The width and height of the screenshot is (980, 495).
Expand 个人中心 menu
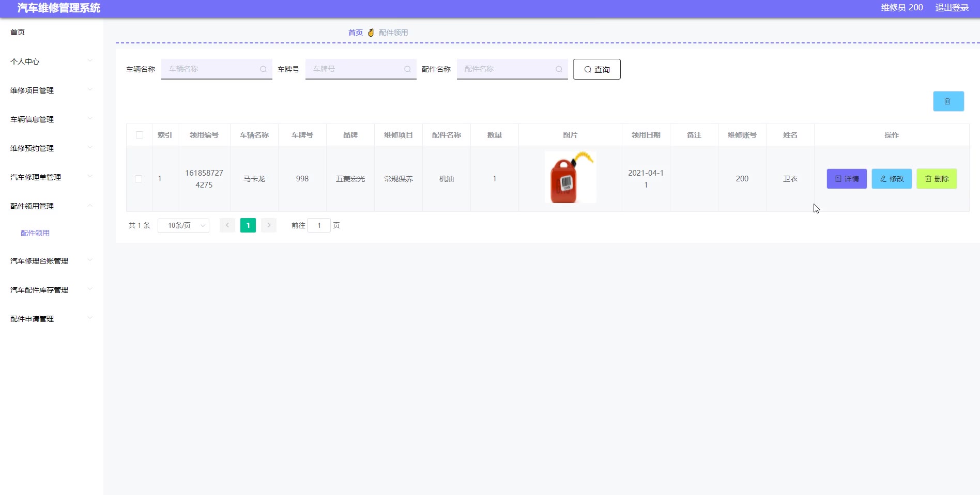click(51, 61)
